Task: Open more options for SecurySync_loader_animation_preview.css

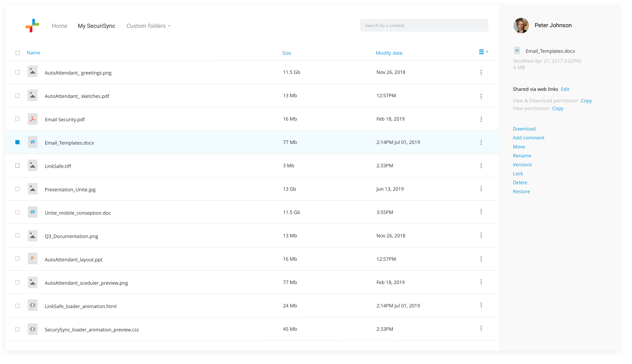Action: point(481,328)
